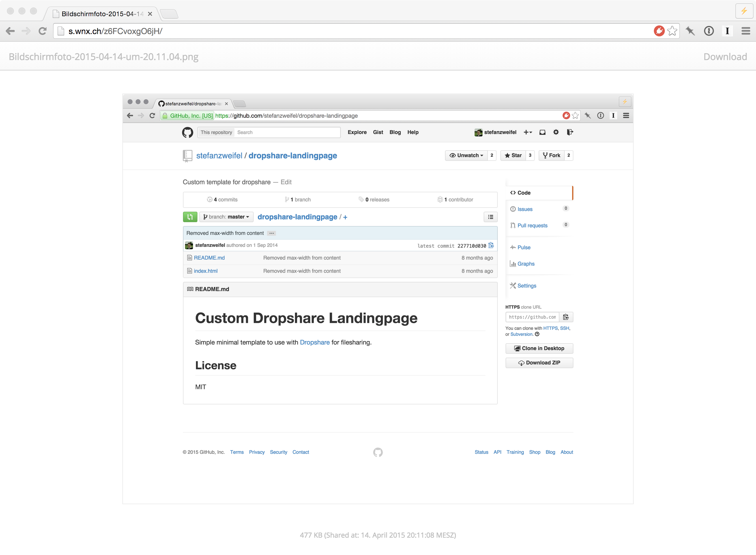
Task: Click the outer browser reload button
Action: pyautogui.click(x=42, y=31)
